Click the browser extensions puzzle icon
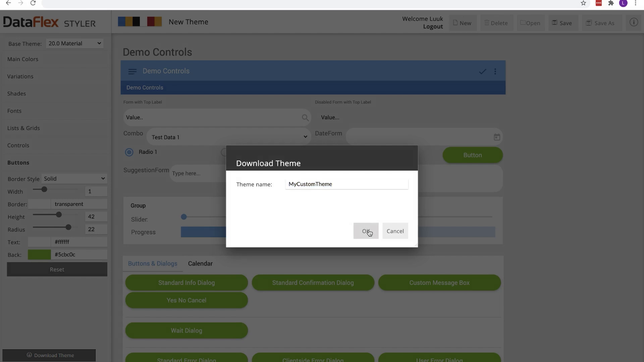 611,3
